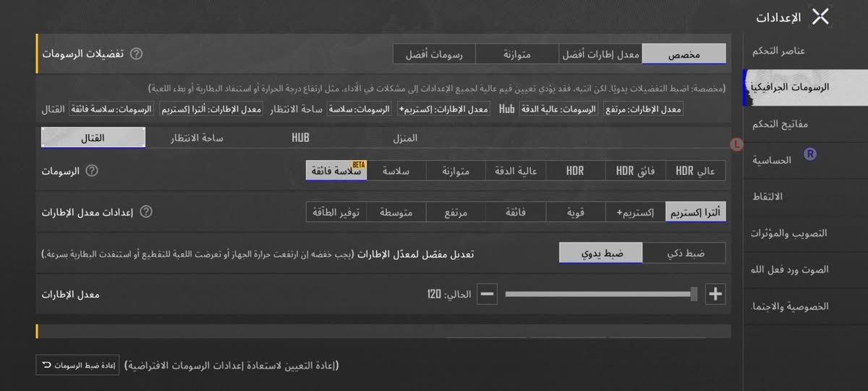Switch to the HUB tab
Viewport: 868px width, 391px height.
click(300, 138)
